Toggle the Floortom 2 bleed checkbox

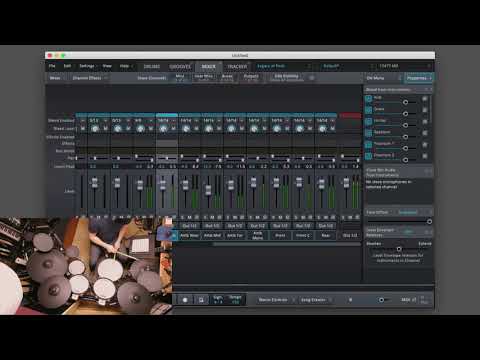368,156
